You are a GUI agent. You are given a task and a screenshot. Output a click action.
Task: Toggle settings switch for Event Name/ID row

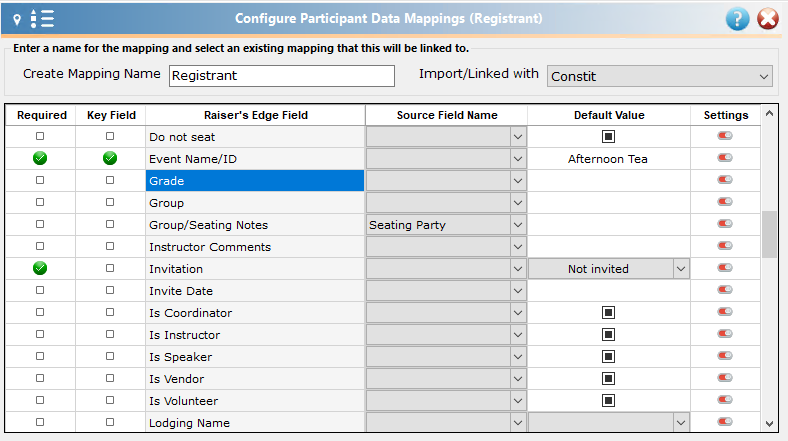(x=725, y=158)
